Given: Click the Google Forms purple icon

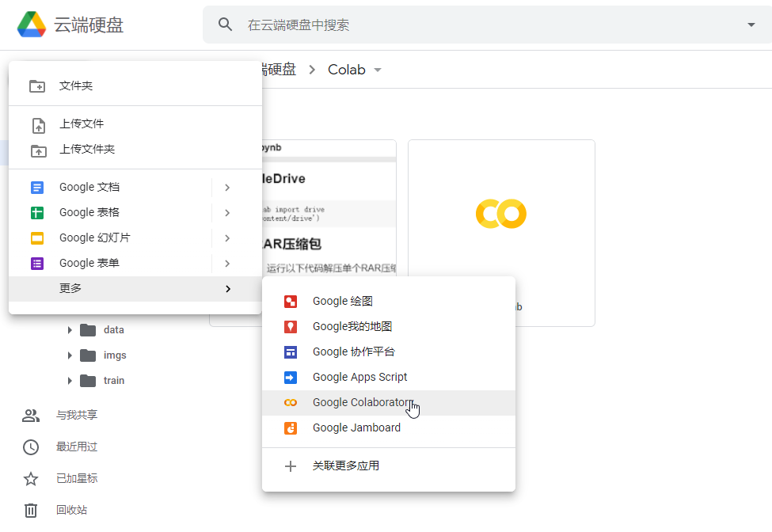Looking at the screenshot, I should pos(37,264).
